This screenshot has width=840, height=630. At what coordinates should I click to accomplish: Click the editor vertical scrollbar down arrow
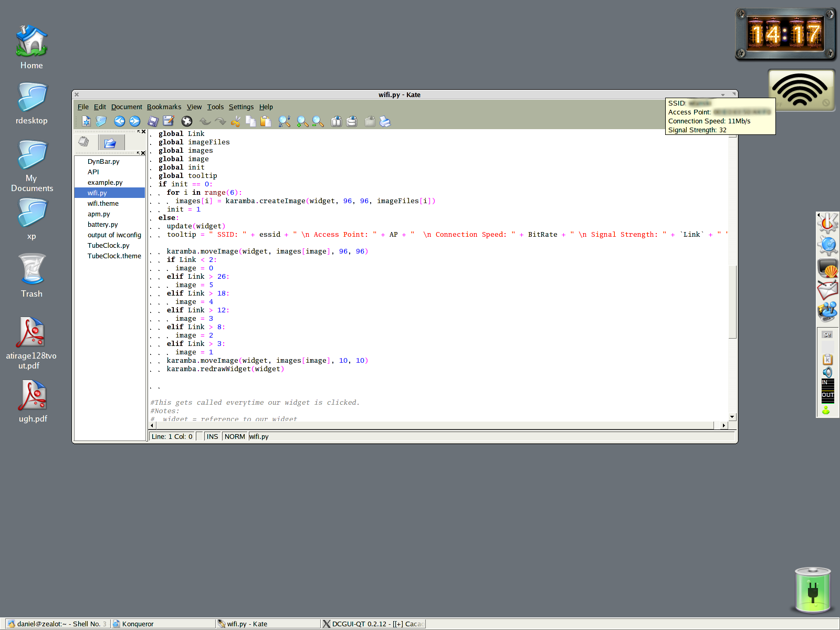click(732, 417)
